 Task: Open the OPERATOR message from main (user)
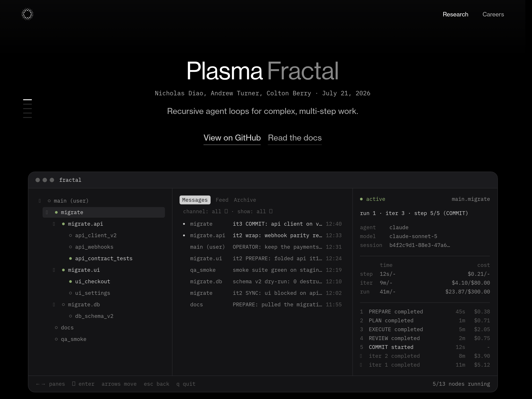point(262,247)
